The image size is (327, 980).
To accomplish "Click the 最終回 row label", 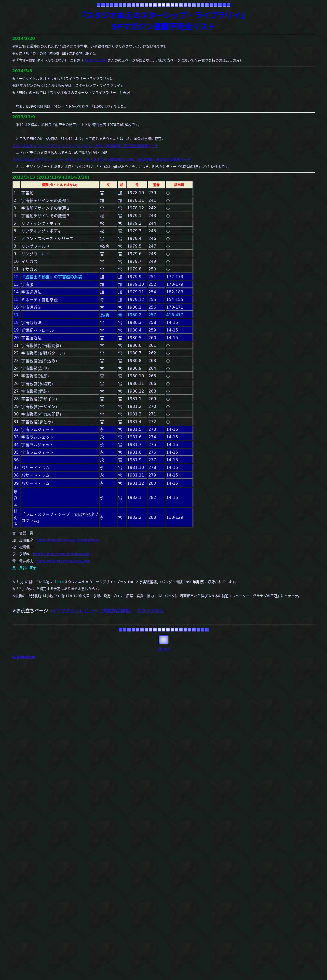I will coord(16,497).
